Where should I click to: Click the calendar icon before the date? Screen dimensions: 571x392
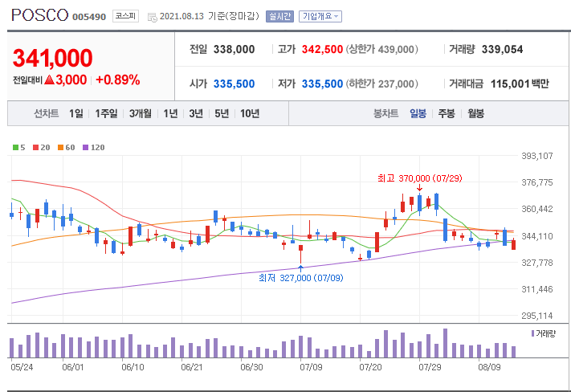[153, 17]
